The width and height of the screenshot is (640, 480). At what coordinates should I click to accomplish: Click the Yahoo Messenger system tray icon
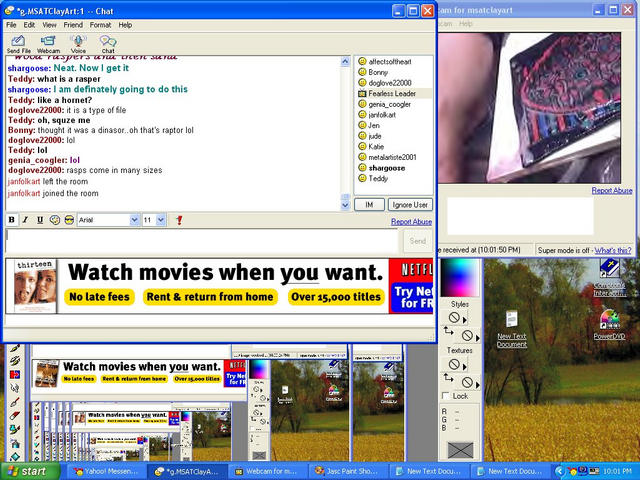coord(573,471)
